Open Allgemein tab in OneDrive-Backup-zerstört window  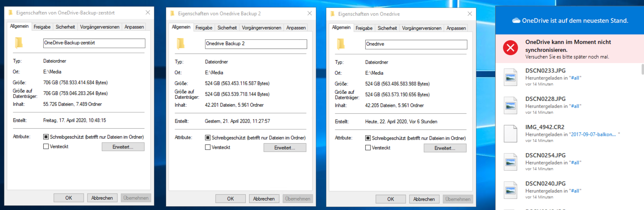click(19, 26)
